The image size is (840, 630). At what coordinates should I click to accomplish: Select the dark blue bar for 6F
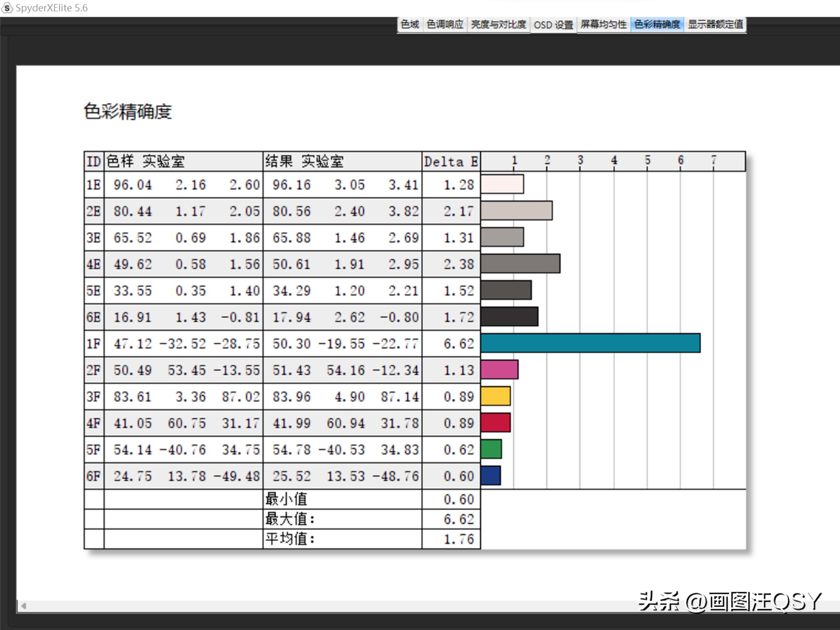coord(490,476)
